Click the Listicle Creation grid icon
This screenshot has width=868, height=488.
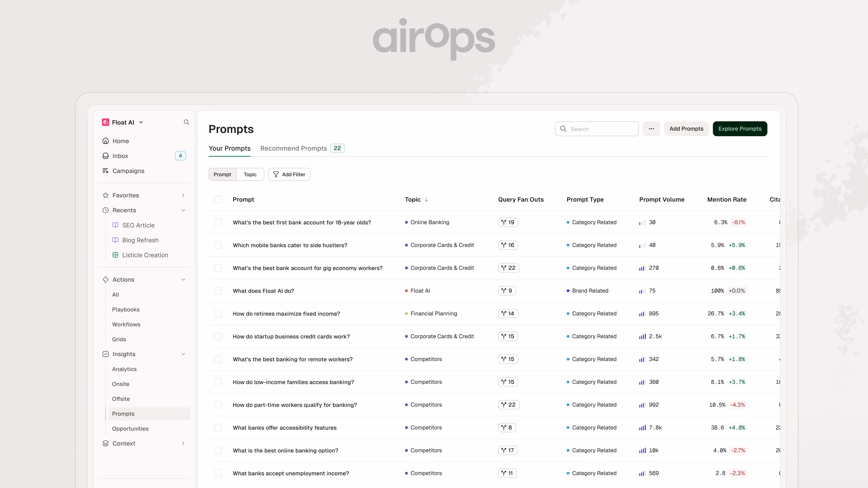click(115, 255)
